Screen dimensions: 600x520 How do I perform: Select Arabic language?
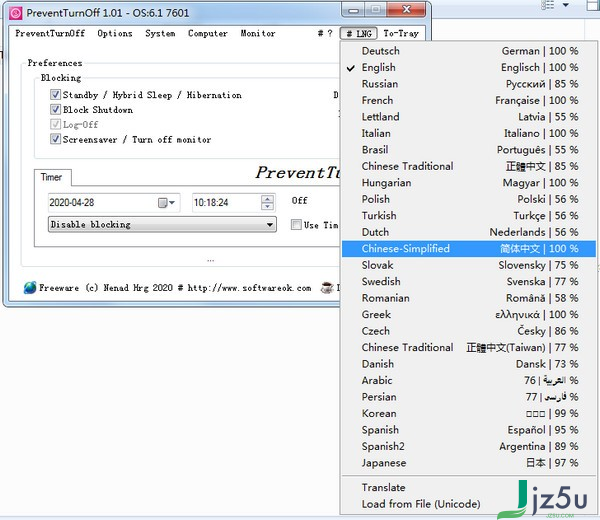[x=468, y=380]
